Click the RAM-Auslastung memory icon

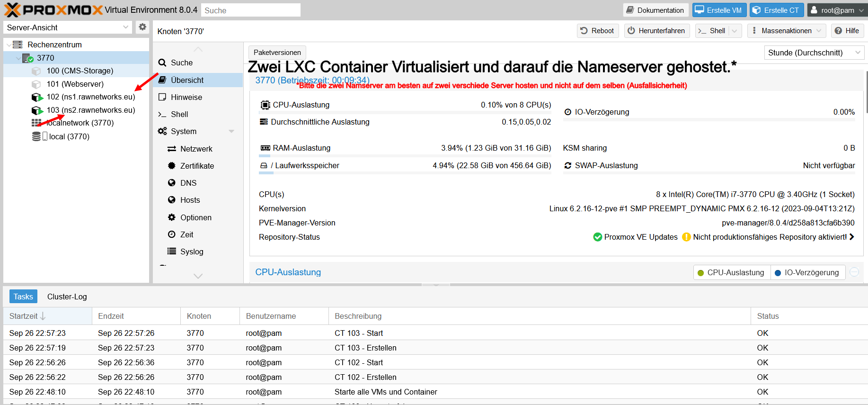265,148
